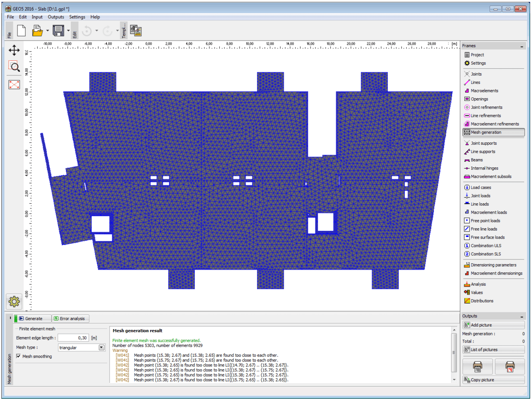Viewport: 532px width, 401px height.
Task: Open the settings gear at bottom left
Action: (13, 302)
